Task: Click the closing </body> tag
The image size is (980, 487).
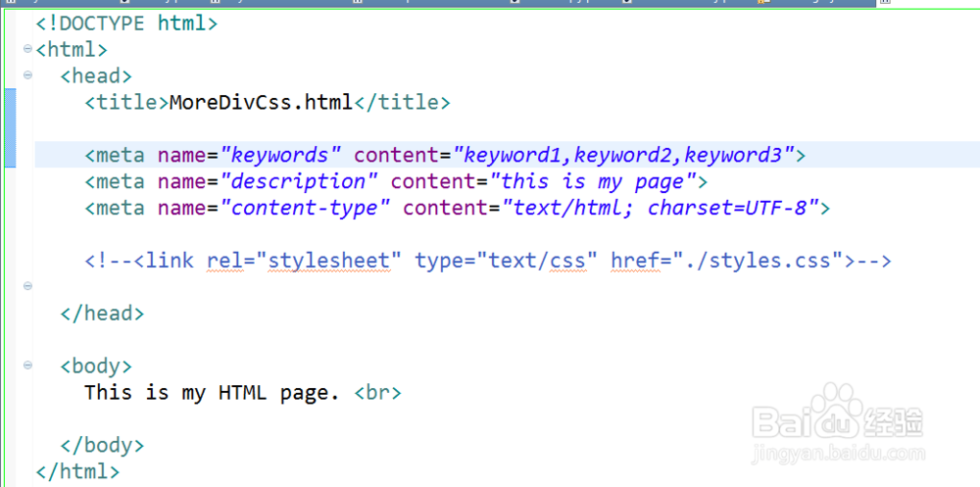Action: (103, 445)
